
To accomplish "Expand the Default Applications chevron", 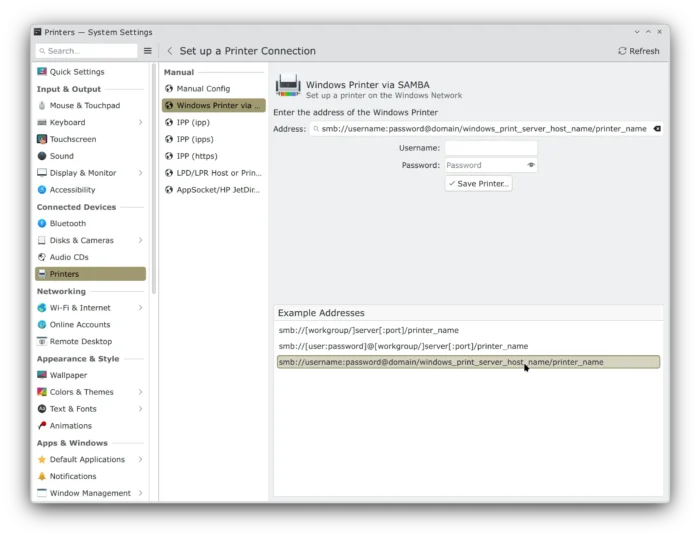I will 141,460.
